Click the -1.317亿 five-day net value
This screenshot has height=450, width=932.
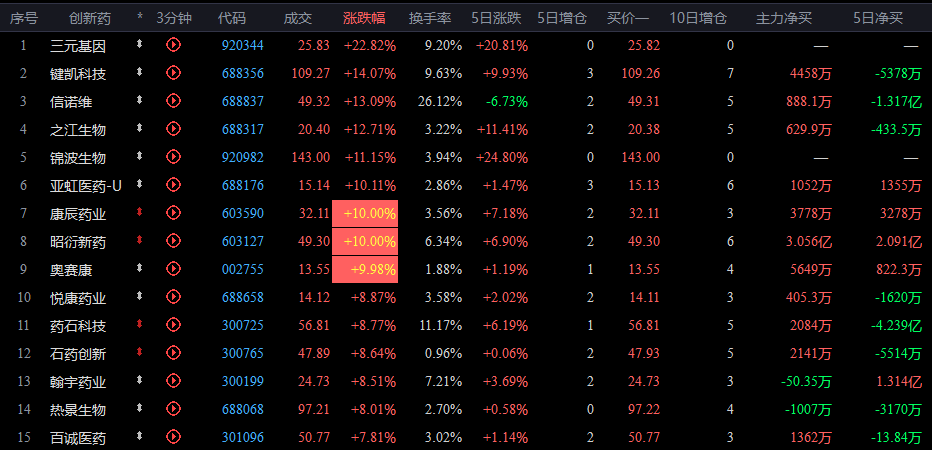(x=896, y=101)
